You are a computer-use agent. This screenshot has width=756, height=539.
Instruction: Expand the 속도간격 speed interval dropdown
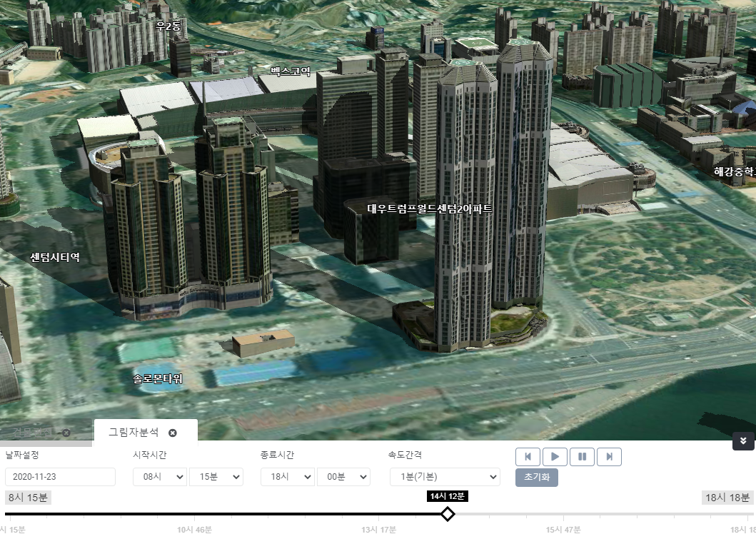click(x=444, y=477)
